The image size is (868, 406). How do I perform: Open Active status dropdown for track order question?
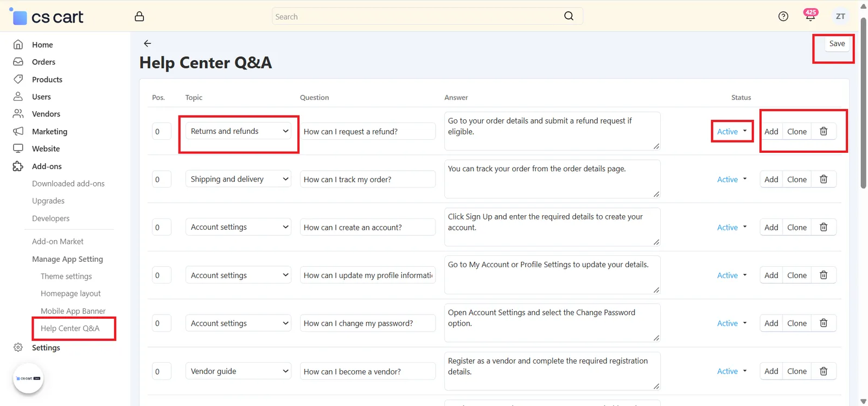coord(732,179)
